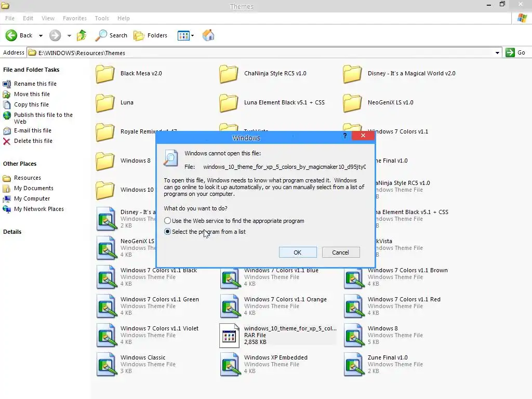
Task: Select the Luna folder icon
Action: [x=105, y=103]
